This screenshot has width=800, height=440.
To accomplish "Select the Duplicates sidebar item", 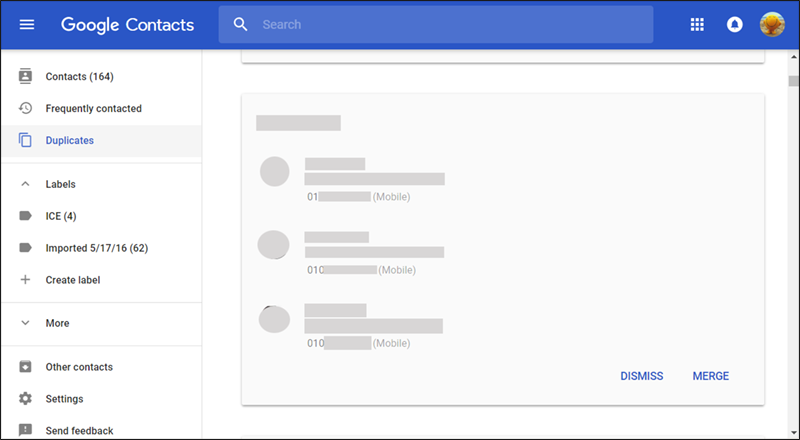I will (70, 140).
